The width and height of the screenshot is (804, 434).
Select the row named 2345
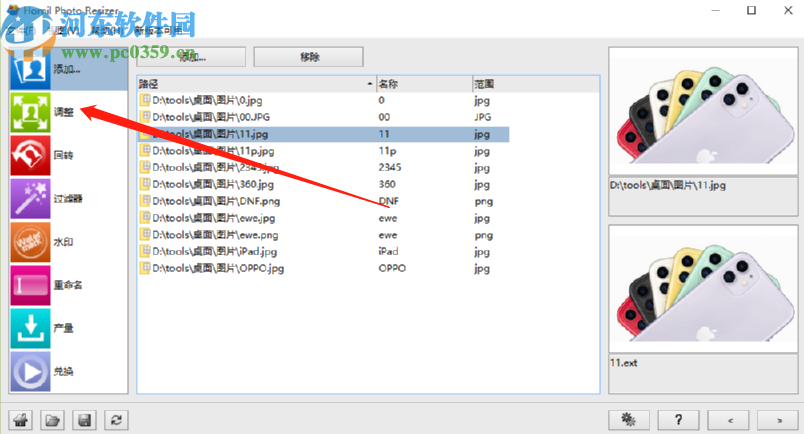[324, 168]
